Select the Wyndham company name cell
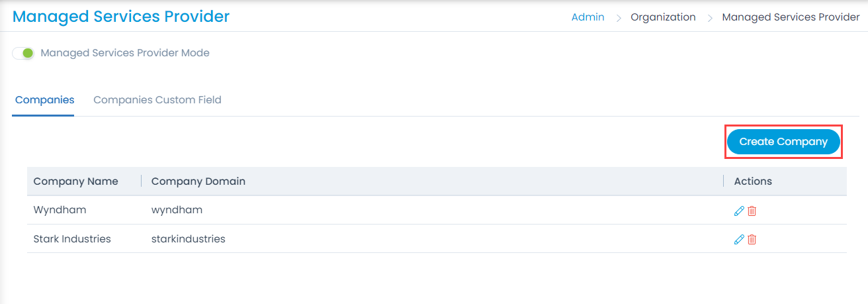868x304 pixels. point(60,210)
